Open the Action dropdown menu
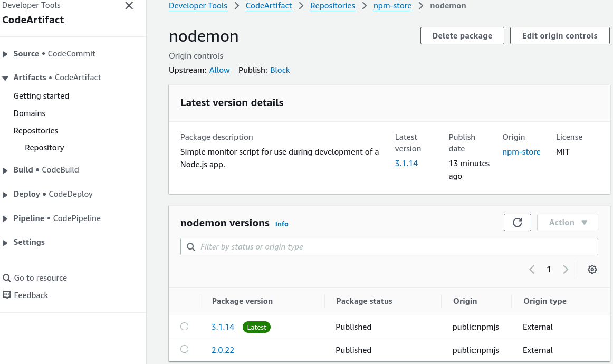The height and width of the screenshot is (364, 613). click(x=567, y=223)
